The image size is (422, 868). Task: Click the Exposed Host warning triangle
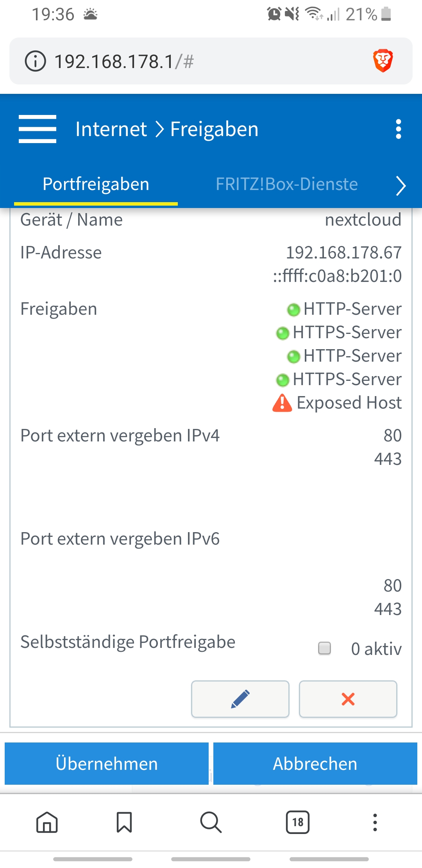pyautogui.click(x=282, y=403)
